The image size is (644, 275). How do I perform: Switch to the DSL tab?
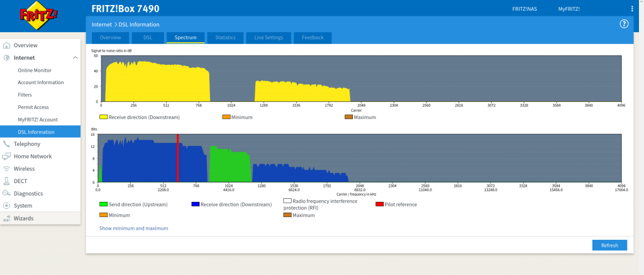click(x=148, y=37)
